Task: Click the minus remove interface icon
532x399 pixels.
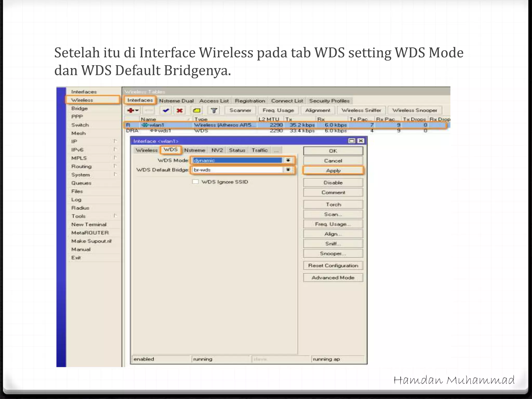Action: 149,110
